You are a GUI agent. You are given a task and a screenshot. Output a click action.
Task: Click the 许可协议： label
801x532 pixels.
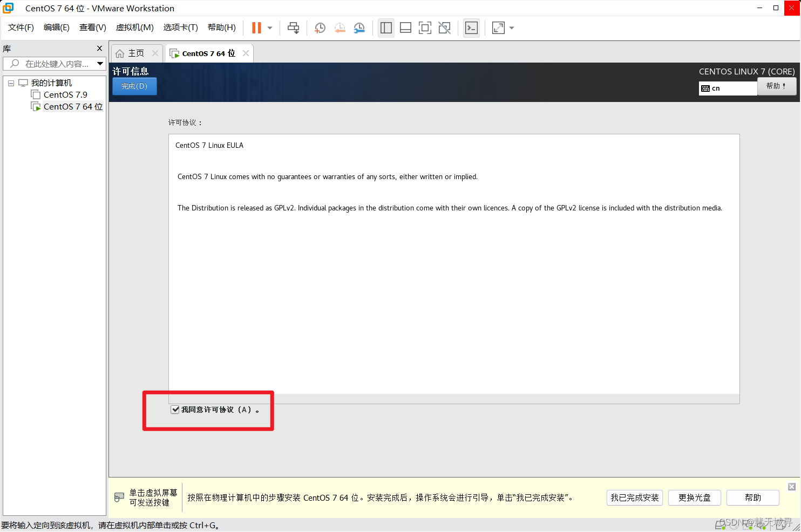pos(185,122)
